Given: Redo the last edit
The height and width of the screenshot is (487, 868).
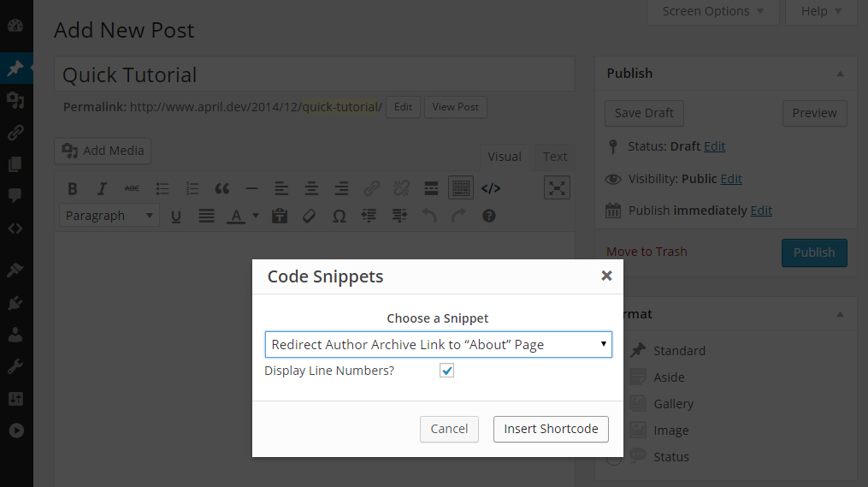Looking at the screenshot, I should [x=459, y=216].
